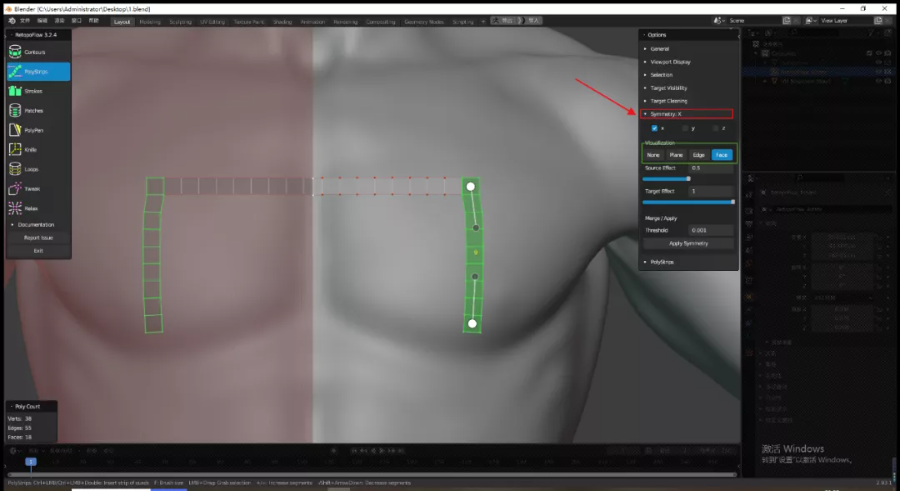Enable the y symmetry checkbox
This screenshot has height=491, width=900.
[684, 129]
